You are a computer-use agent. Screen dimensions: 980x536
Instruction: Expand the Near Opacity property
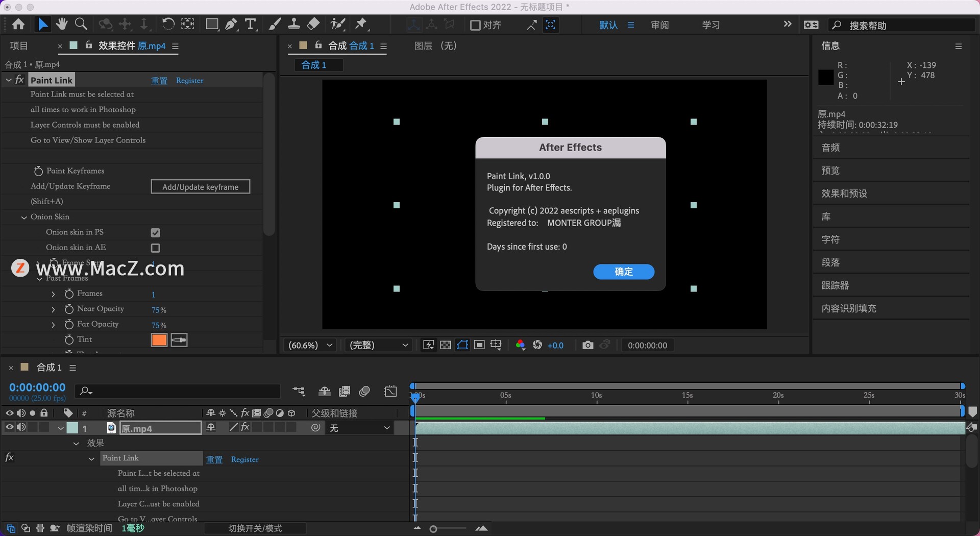coord(53,309)
